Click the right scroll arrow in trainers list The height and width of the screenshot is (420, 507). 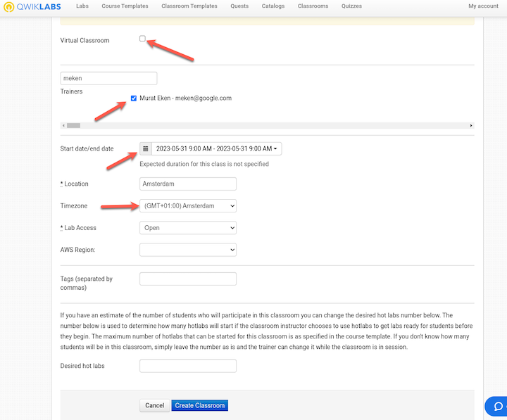(471, 125)
